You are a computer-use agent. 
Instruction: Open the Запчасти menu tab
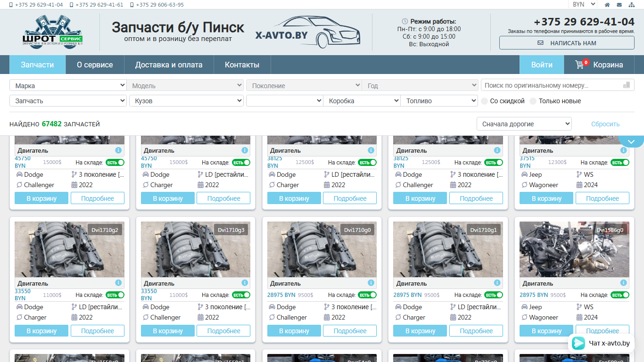[x=37, y=65]
